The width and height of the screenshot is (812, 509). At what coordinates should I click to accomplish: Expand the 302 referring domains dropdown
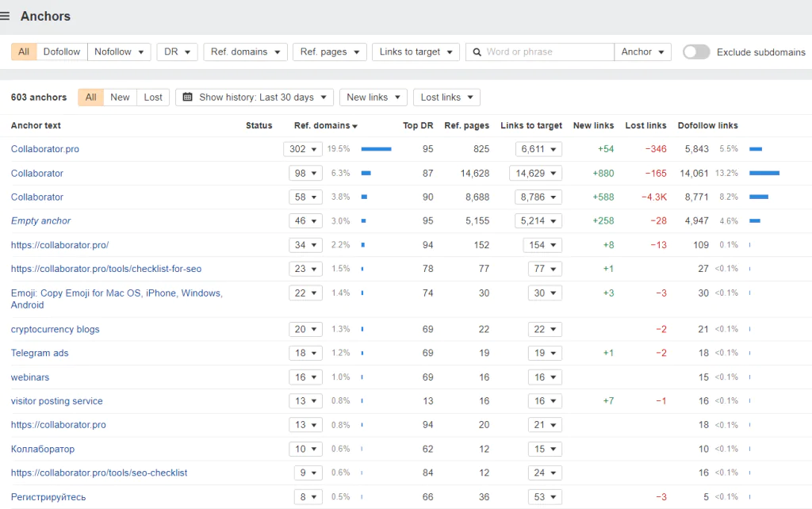[303, 149]
